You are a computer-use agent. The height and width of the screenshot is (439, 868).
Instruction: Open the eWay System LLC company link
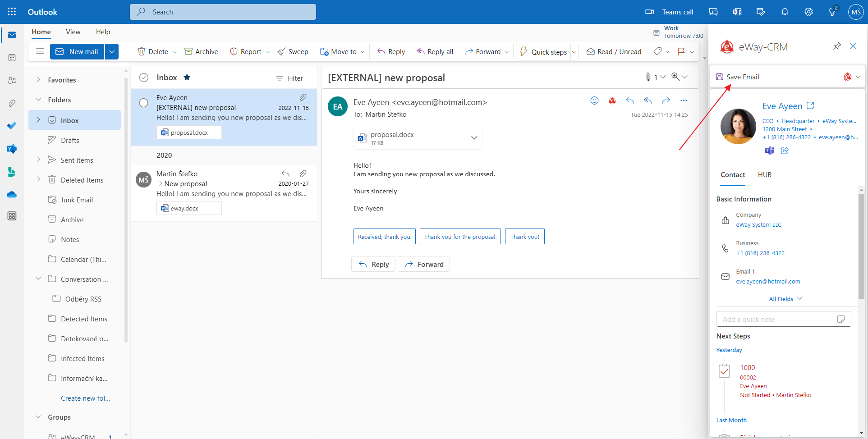758,224
